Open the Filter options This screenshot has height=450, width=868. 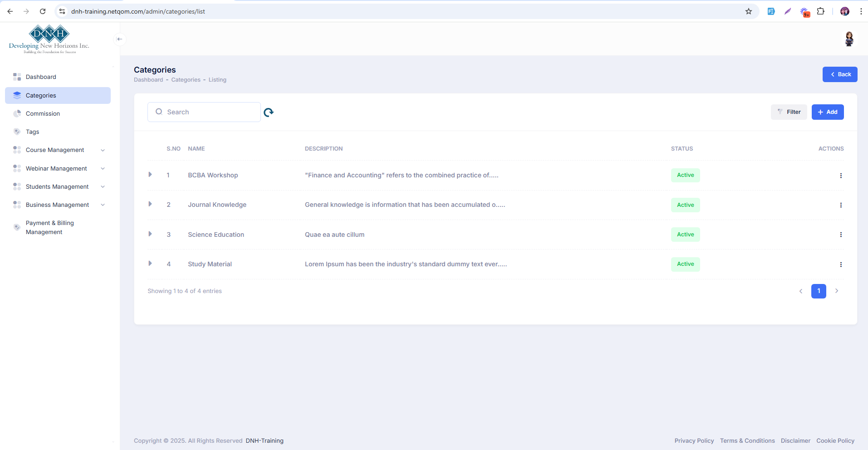[x=789, y=112]
